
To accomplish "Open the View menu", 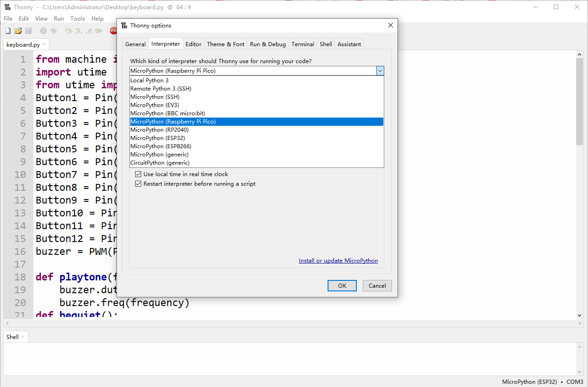I will point(42,19).
